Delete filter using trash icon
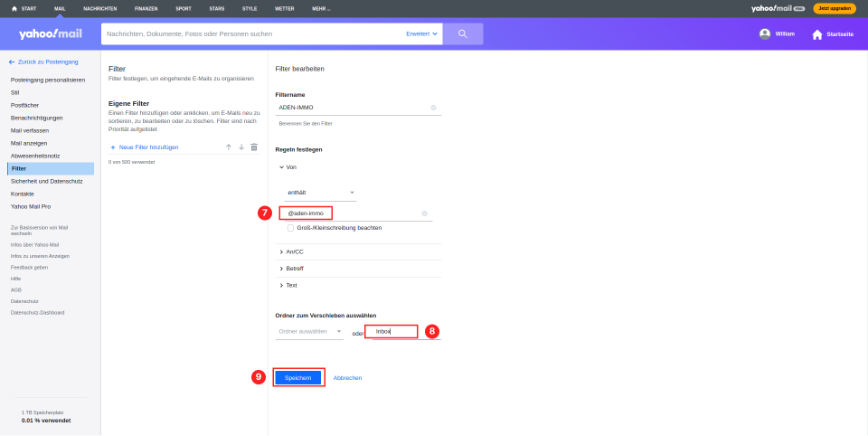 254,147
